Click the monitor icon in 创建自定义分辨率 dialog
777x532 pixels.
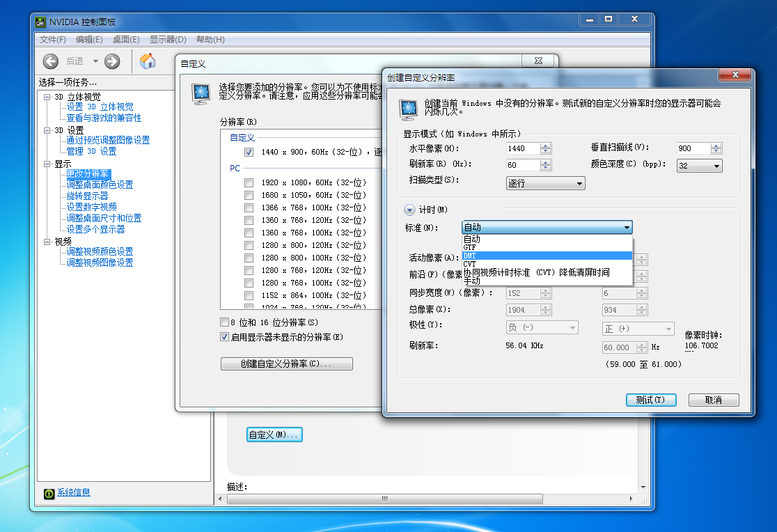click(x=409, y=109)
